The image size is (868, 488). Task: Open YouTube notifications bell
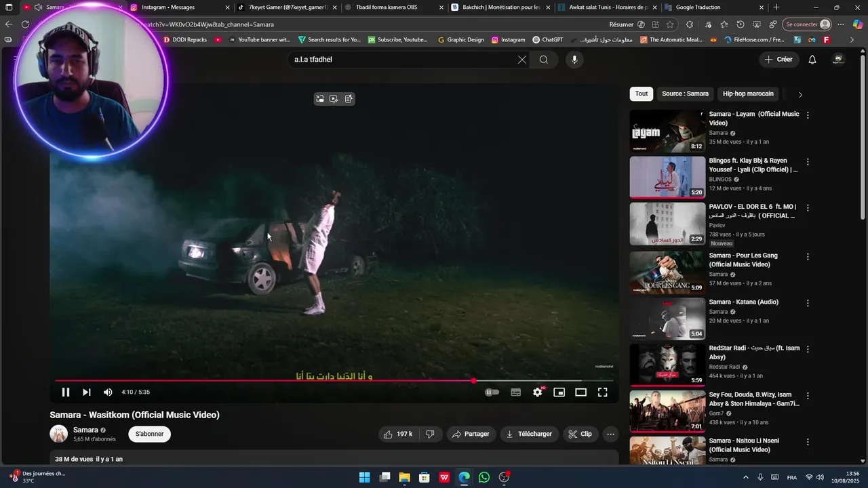(x=812, y=60)
